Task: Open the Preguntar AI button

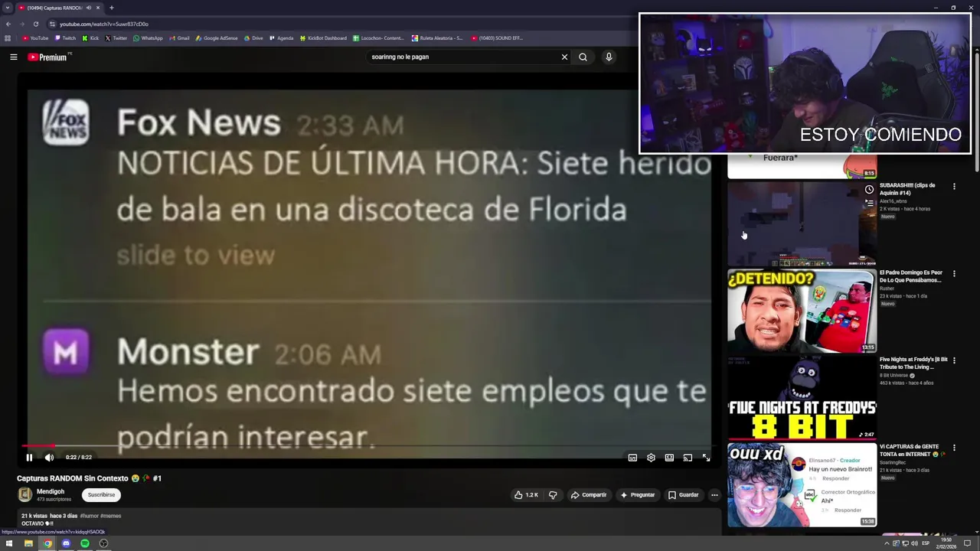Action: [x=638, y=495]
